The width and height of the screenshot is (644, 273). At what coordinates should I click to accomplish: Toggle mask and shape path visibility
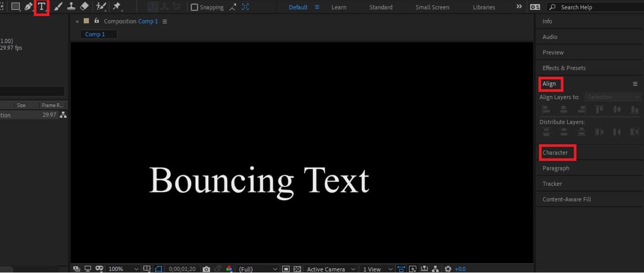(x=159, y=269)
